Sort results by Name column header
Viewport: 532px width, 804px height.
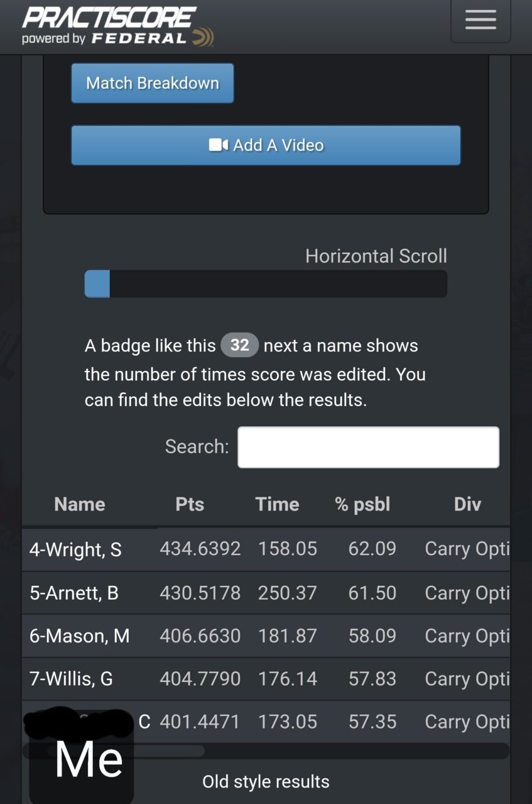point(80,504)
